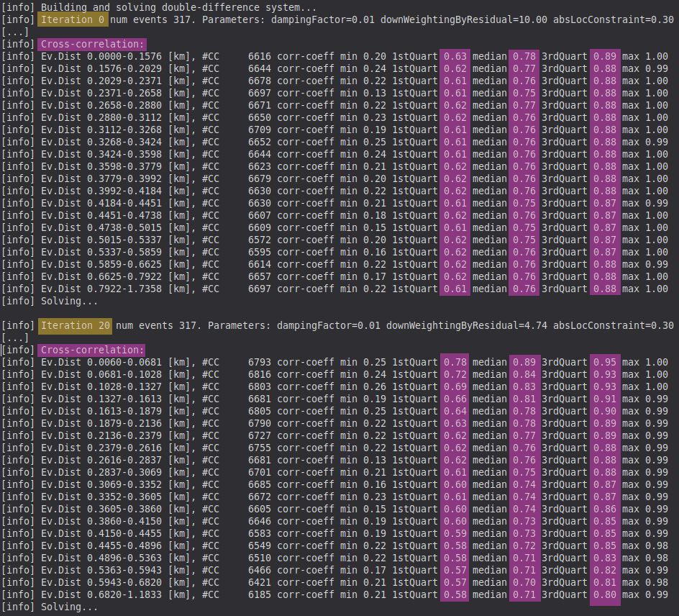Click the #CC count 6616
The height and width of the screenshot is (616, 679).
pyautogui.click(x=260, y=57)
